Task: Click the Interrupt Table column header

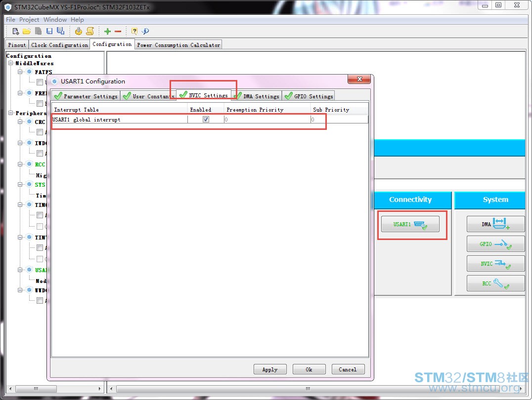Action: 120,110
